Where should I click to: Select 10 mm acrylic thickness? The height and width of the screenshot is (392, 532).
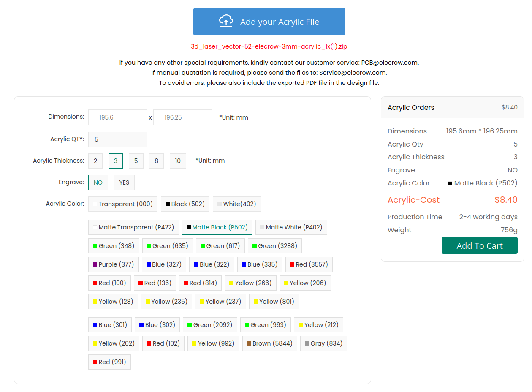click(x=178, y=161)
